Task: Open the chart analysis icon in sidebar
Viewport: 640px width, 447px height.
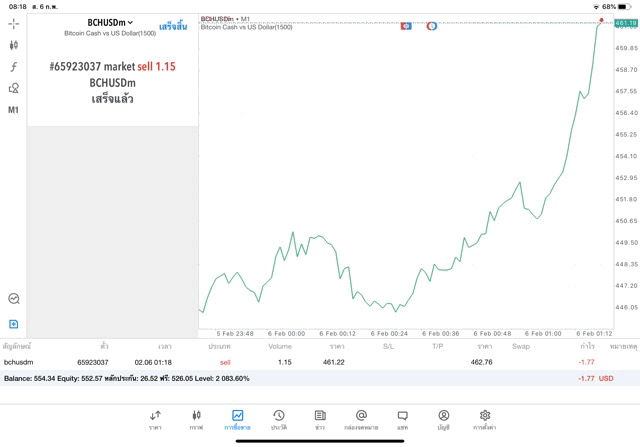Action: coord(13,298)
